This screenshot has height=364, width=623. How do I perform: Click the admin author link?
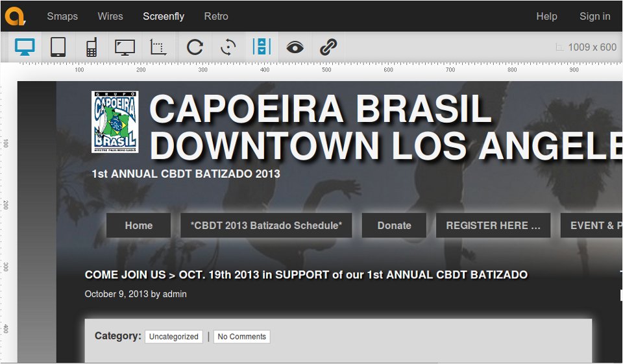(x=175, y=294)
